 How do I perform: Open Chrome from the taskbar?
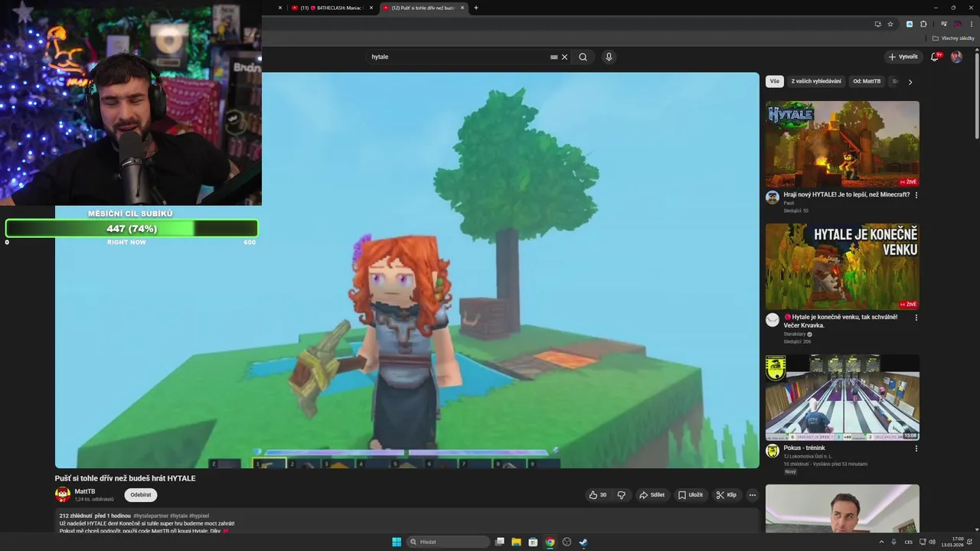click(x=550, y=542)
